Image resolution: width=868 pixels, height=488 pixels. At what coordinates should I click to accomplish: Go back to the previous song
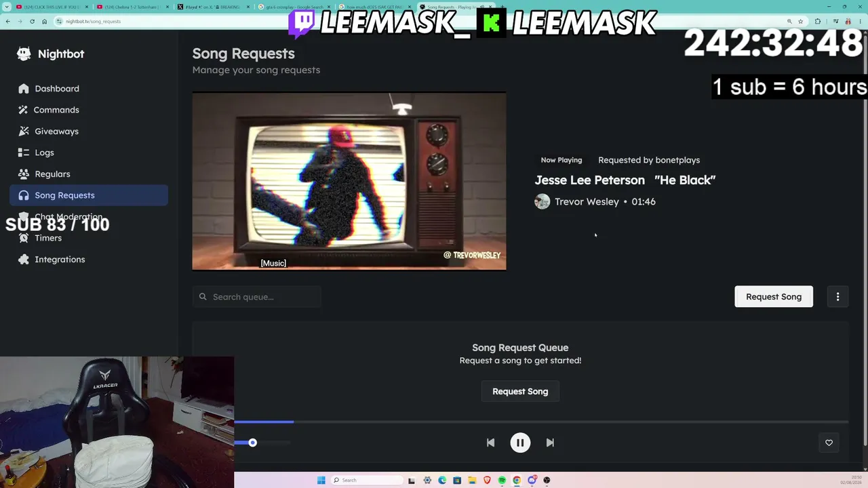click(x=490, y=443)
